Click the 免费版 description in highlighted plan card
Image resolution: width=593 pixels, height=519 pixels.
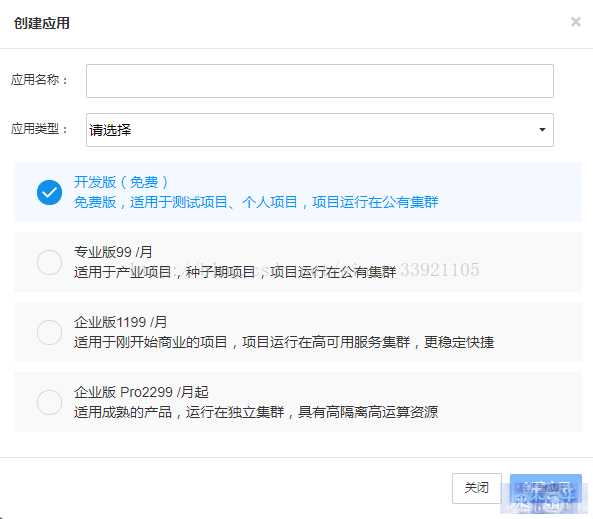click(256, 202)
